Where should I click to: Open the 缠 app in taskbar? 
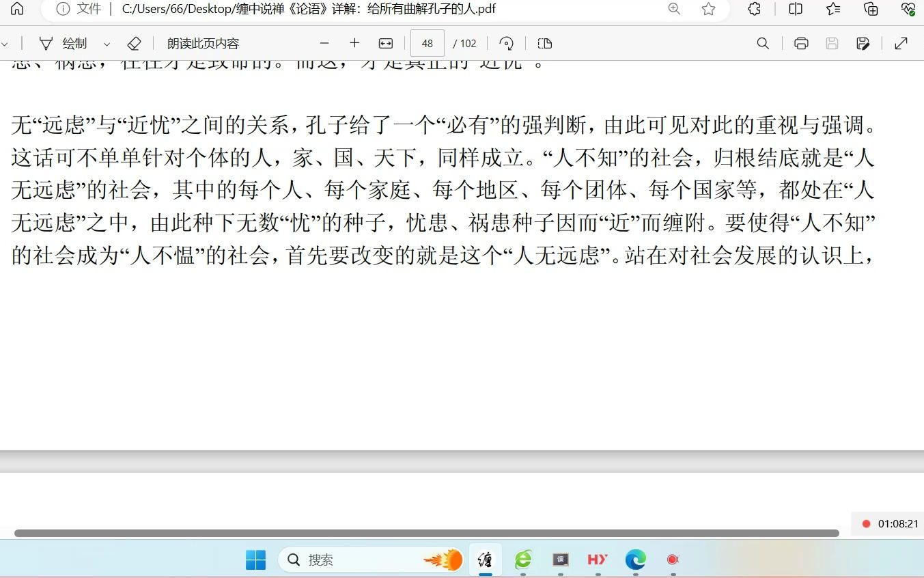486,560
